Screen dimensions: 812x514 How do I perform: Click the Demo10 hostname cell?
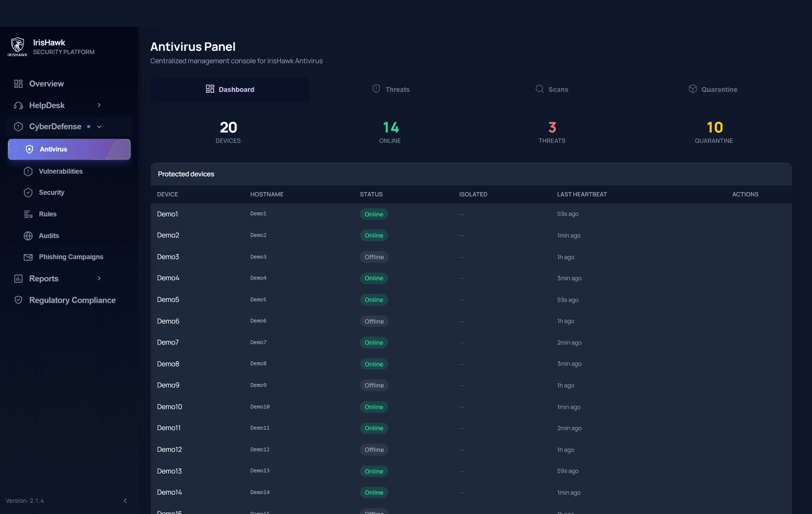[x=260, y=407]
